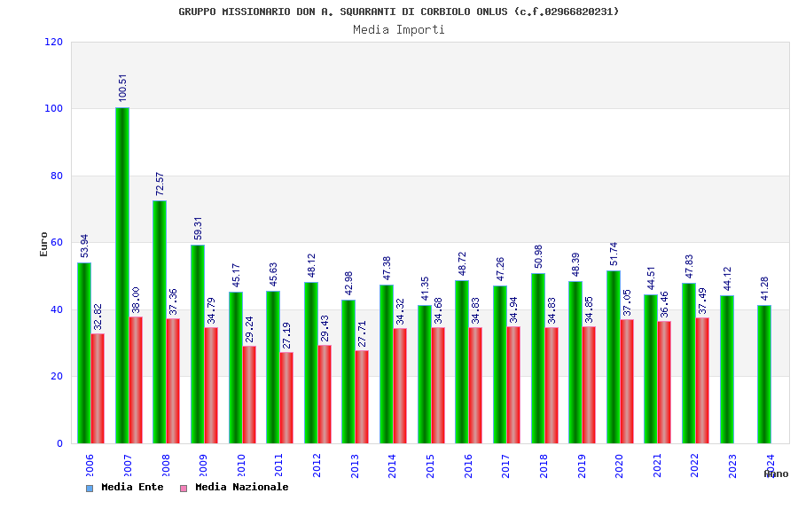Click the pink Media Nazionale legend swatch
798x532 pixels.
click(184, 489)
